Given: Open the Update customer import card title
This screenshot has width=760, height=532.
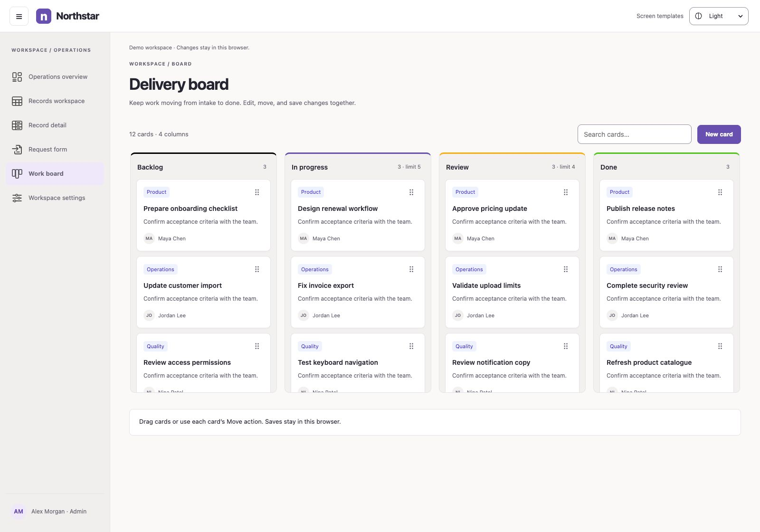Looking at the screenshot, I should (x=182, y=285).
